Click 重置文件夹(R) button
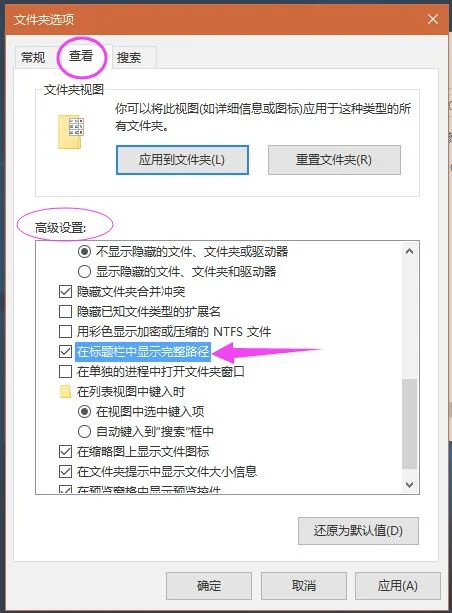 click(x=334, y=160)
